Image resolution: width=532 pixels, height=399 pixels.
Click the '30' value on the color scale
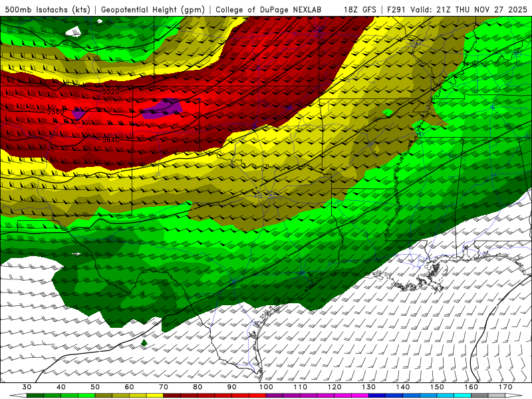[x=27, y=387]
